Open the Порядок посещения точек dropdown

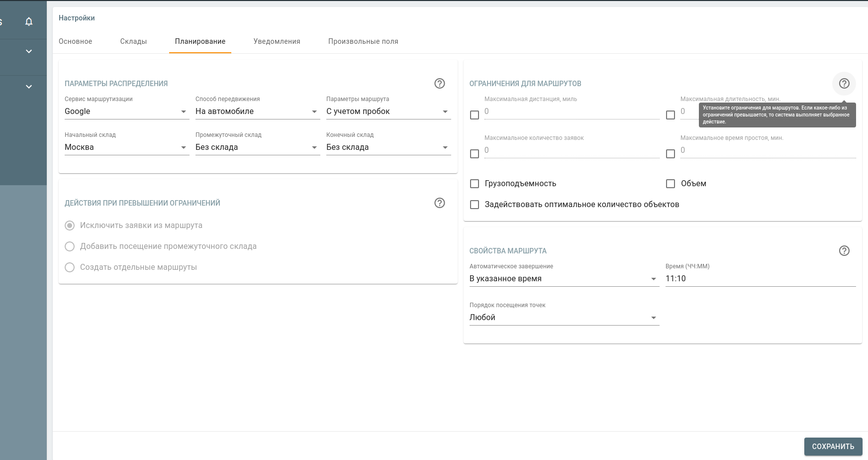[564, 318]
